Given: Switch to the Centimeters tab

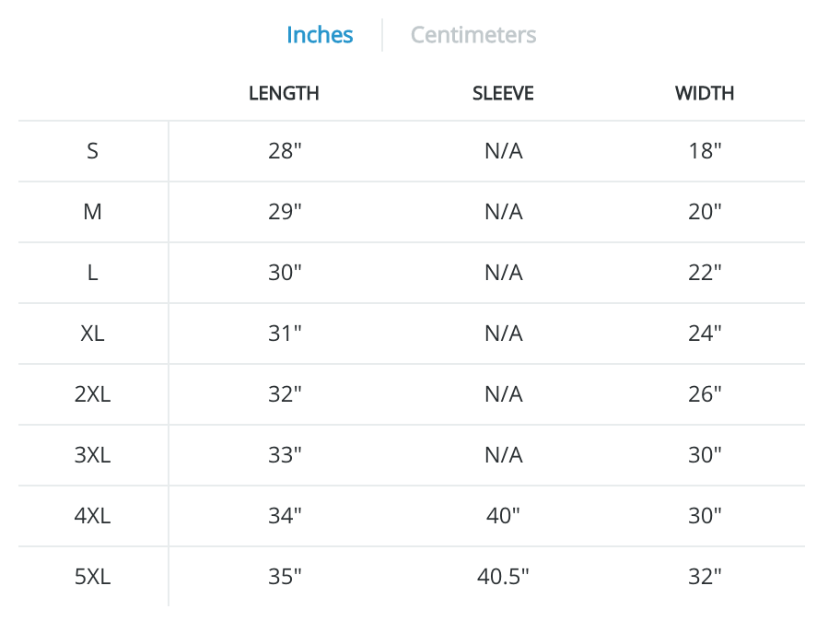Looking at the screenshot, I should point(473,35).
